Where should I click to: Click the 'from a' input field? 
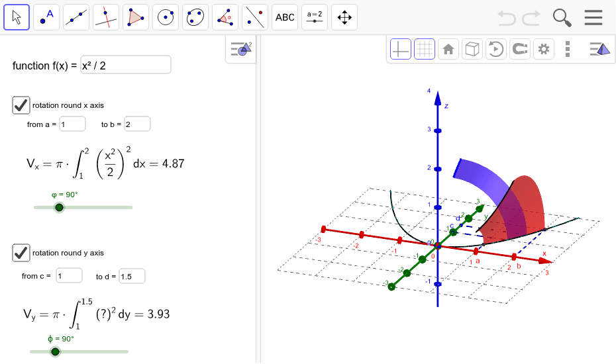72,124
